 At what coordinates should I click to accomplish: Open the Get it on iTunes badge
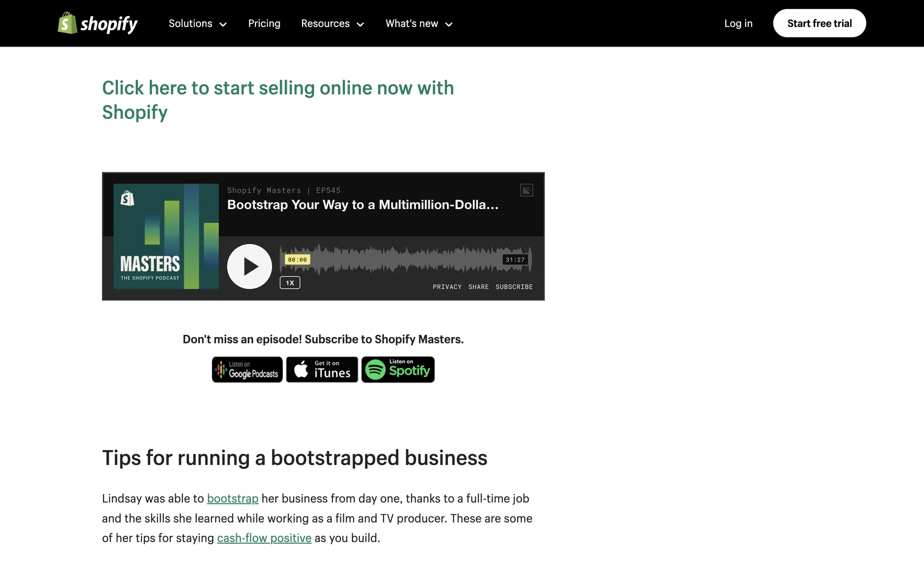click(322, 369)
